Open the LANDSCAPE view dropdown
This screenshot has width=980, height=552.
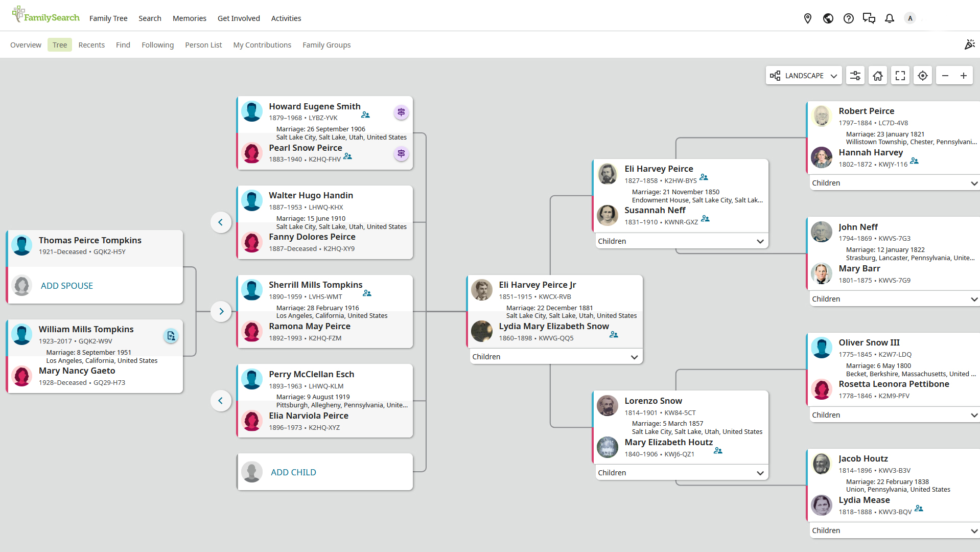(x=803, y=76)
